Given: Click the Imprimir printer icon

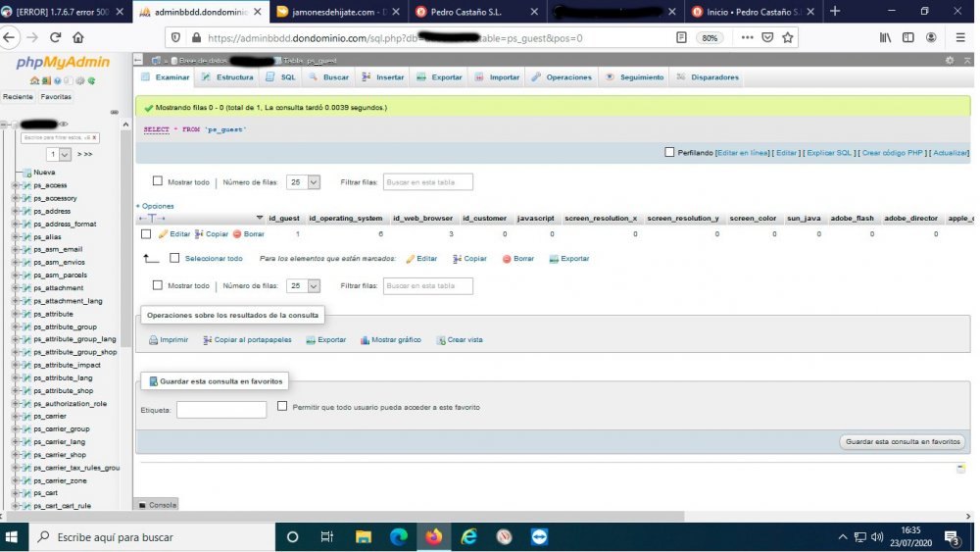Looking at the screenshot, I should tap(153, 340).
